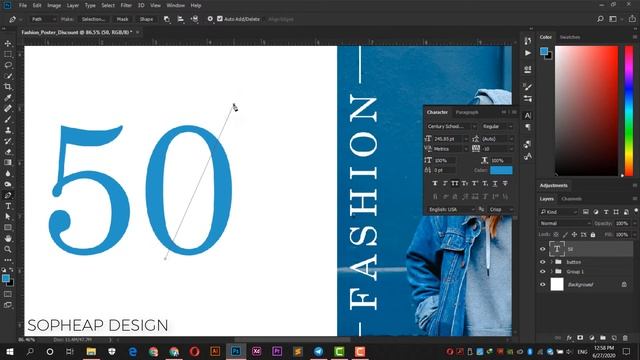The image size is (640, 360).
Task: Open the Window menu
Action: pos(176,5)
